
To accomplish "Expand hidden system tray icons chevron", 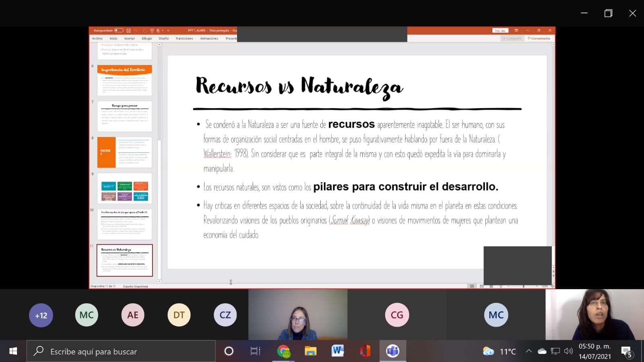I will [529, 351].
